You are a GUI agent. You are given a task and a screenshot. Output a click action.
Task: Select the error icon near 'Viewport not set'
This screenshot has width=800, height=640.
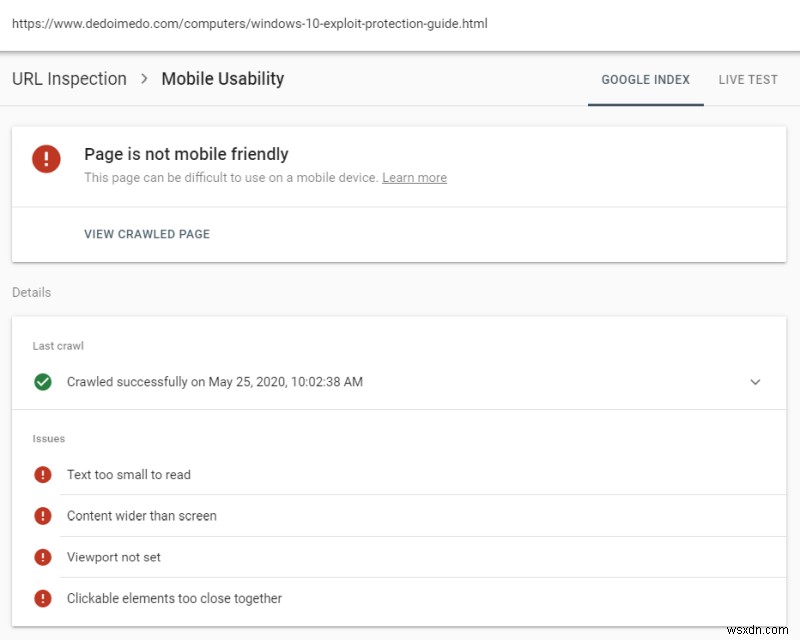[x=42, y=557]
